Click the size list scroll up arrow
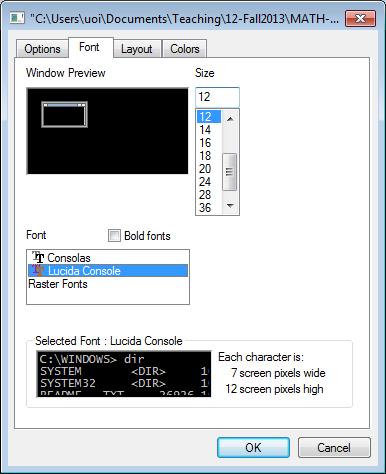This screenshot has width=386, height=474. (230, 118)
